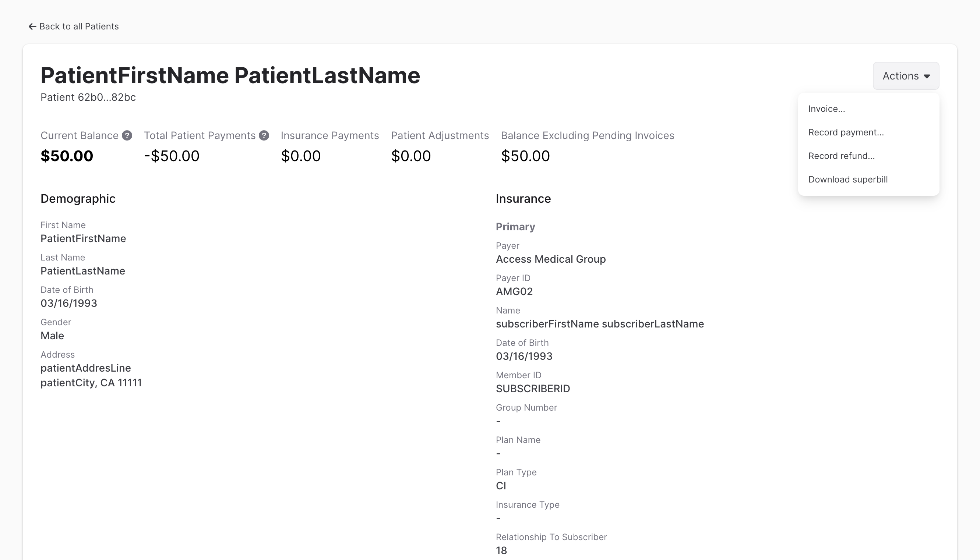Viewport: 980px width, 560px height.
Task: Select the Member ID SUBSCRIBERID value
Action: tap(533, 389)
